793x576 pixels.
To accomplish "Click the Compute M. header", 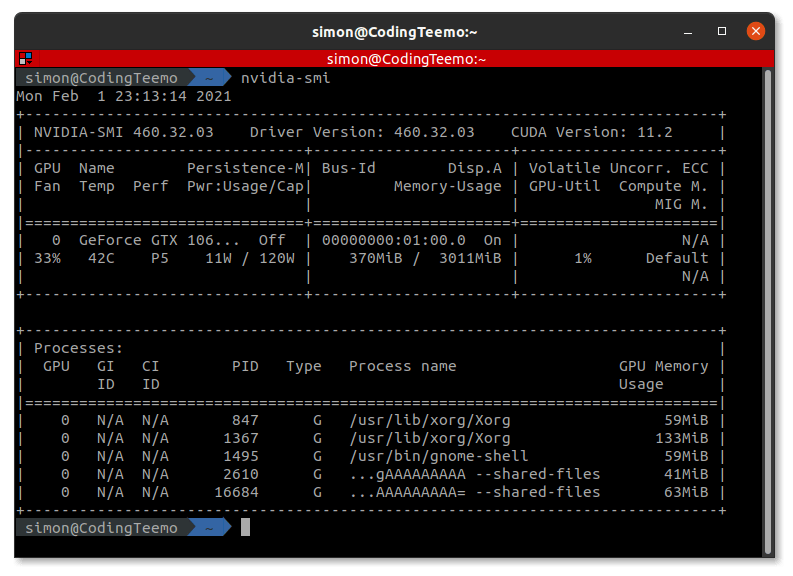I will coord(663,186).
